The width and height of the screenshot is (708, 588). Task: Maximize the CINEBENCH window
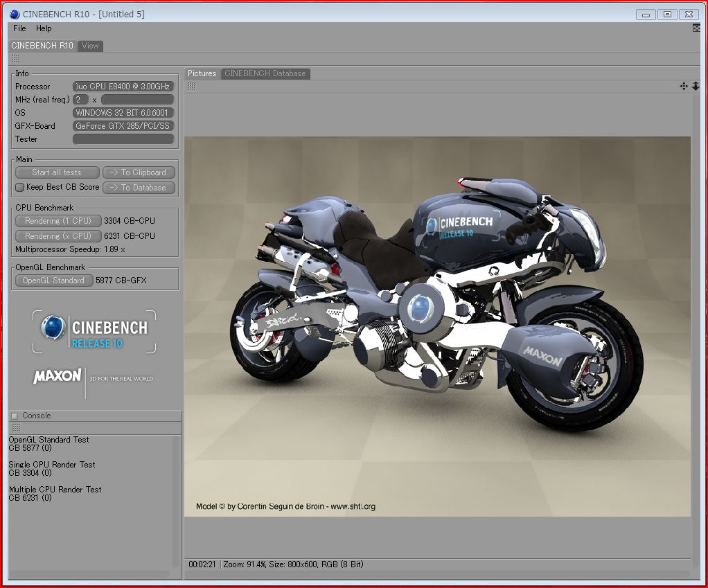pyautogui.click(x=667, y=15)
